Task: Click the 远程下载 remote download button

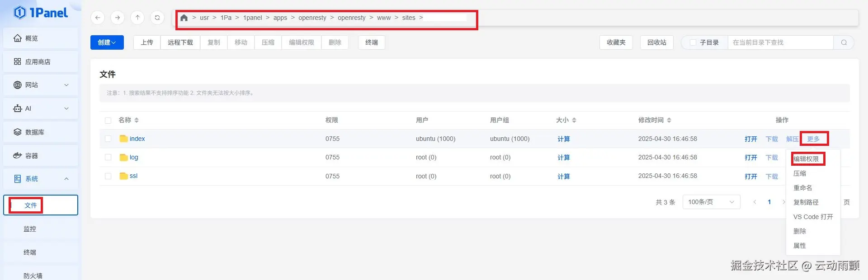Action: [180, 42]
